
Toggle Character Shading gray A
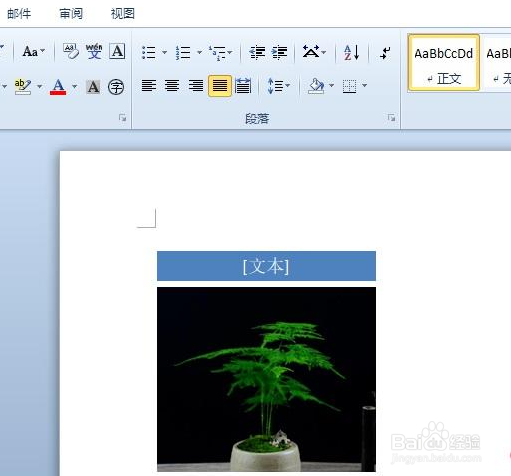(93, 87)
